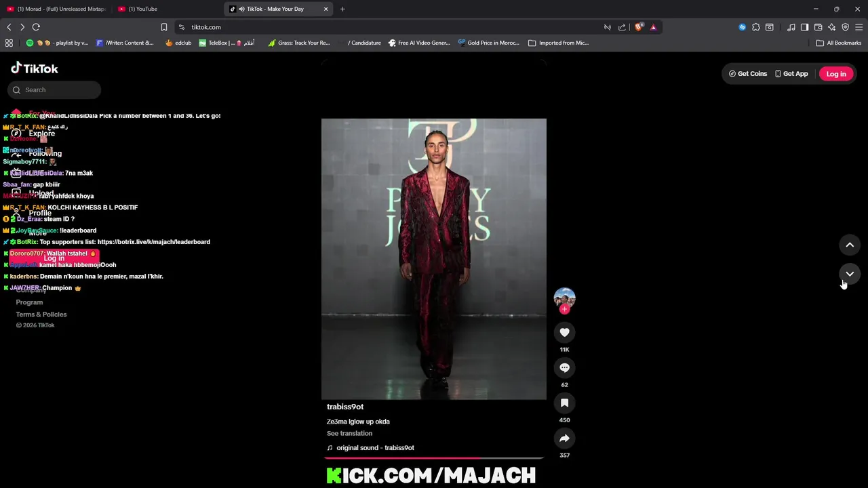Click into the TikTok Search field
This screenshot has width=868, height=488.
[x=54, y=89]
